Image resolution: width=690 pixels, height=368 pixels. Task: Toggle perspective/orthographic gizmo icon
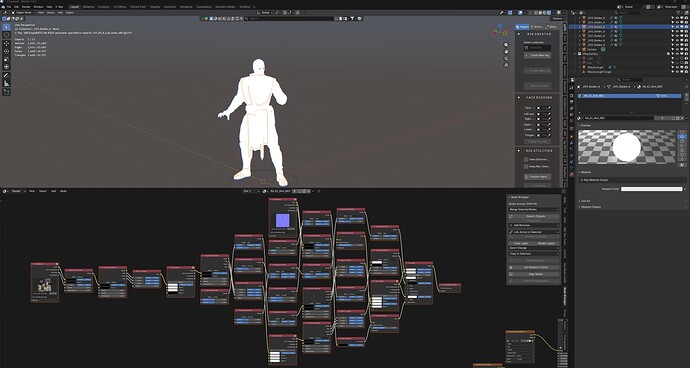pos(506,65)
